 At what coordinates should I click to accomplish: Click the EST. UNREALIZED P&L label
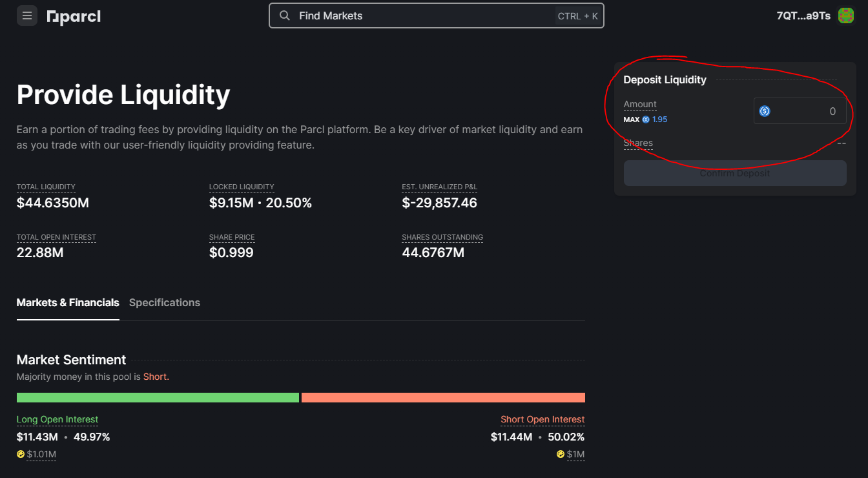[439, 187]
